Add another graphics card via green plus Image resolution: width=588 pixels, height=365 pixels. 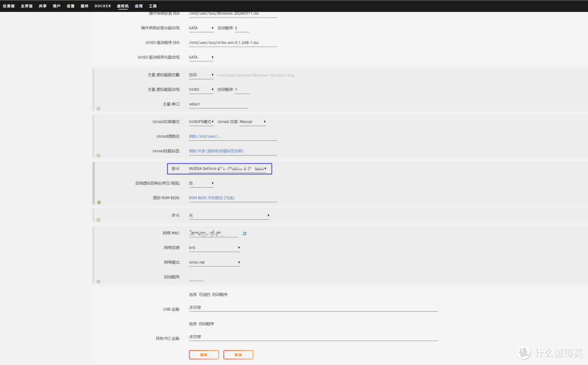click(99, 202)
